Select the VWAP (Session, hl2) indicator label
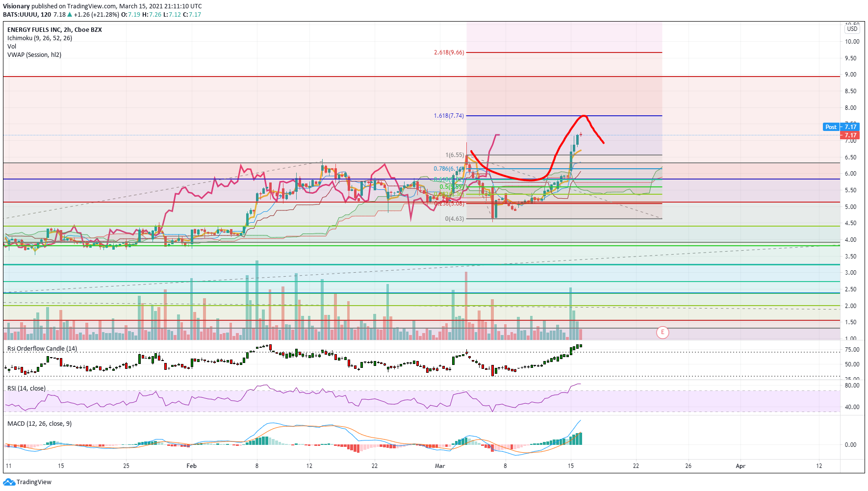Screen dimensions: 868x491 pos(34,55)
